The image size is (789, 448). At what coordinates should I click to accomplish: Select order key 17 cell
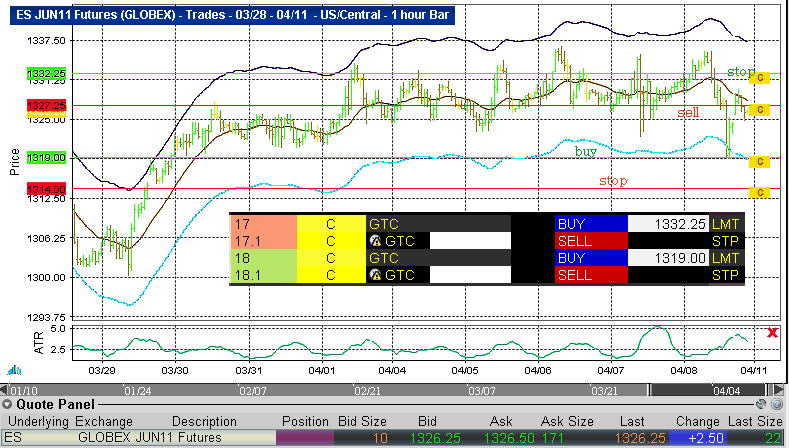point(263,223)
